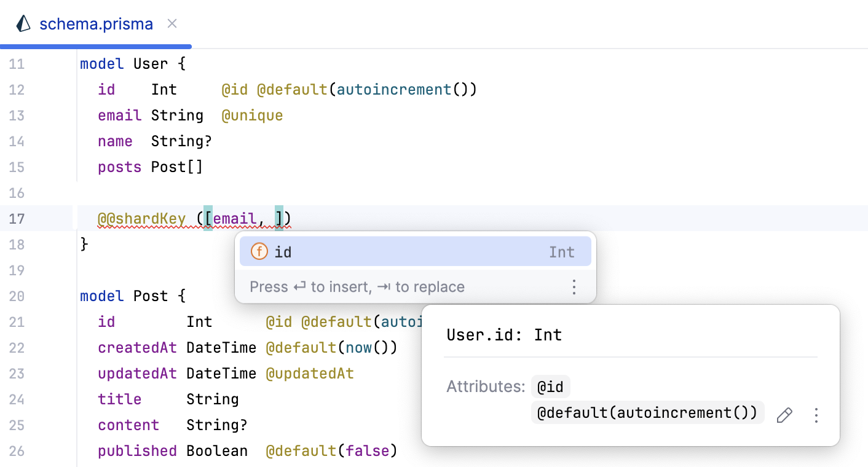868x467 pixels.
Task: Click the pencil edit icon in documentation popup
Action: (784, 415)
